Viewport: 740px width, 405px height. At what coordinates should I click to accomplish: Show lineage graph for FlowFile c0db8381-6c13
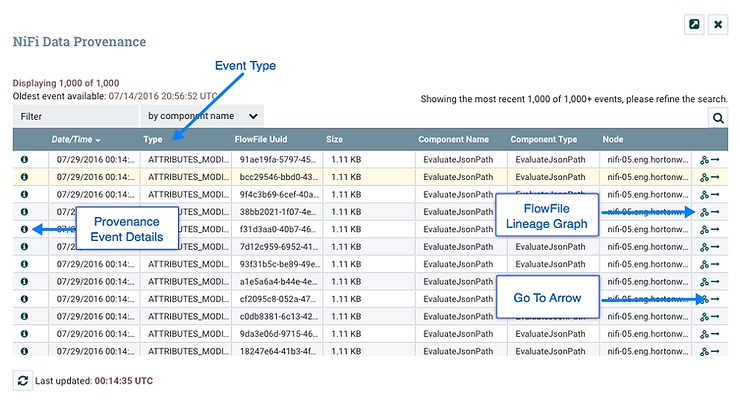704,317
